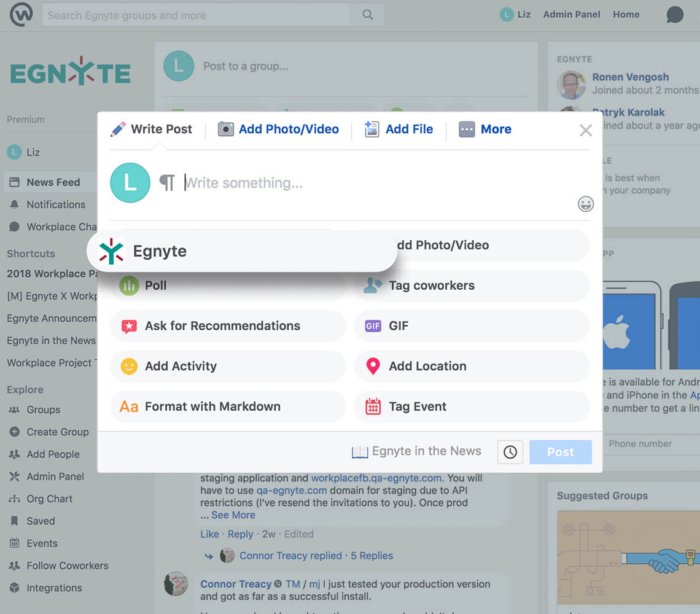This screenshot has height=614, width=700.
Task: Change the Egnyte in the News group
Action: click(416, 451)
